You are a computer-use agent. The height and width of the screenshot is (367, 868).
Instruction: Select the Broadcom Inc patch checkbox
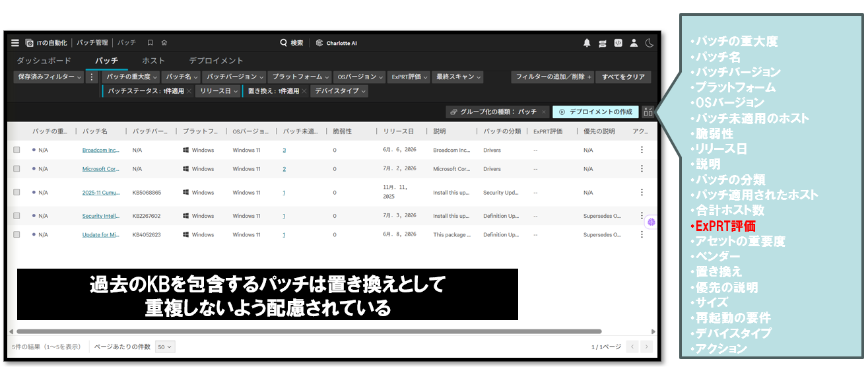[17, 150]
